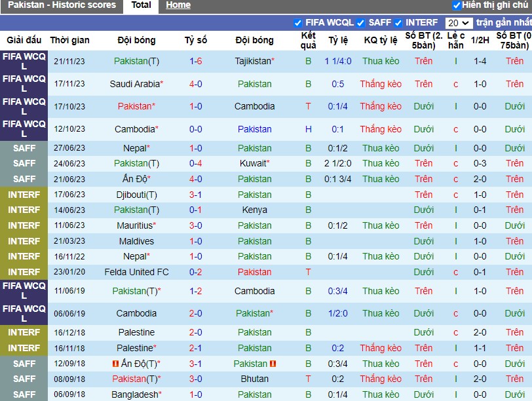
Task: Open Bangladesh team link
Action: pyautogui.click(x=136, y=394)
